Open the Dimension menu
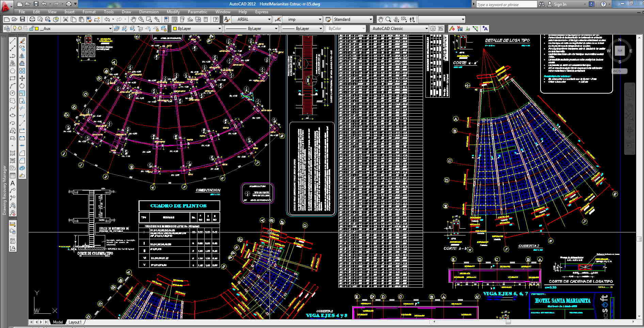Viewport: 644px width, 328px height. coord(149,12)
